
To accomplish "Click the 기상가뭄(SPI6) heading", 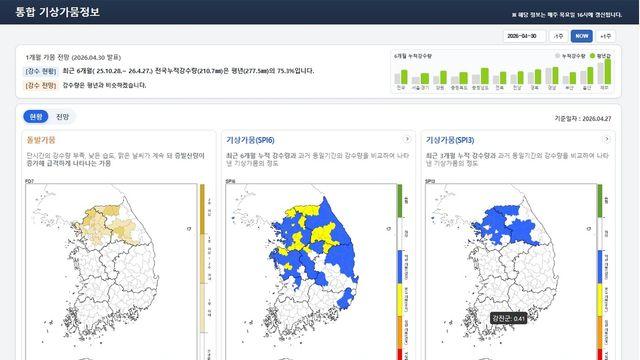I will 250,140.
